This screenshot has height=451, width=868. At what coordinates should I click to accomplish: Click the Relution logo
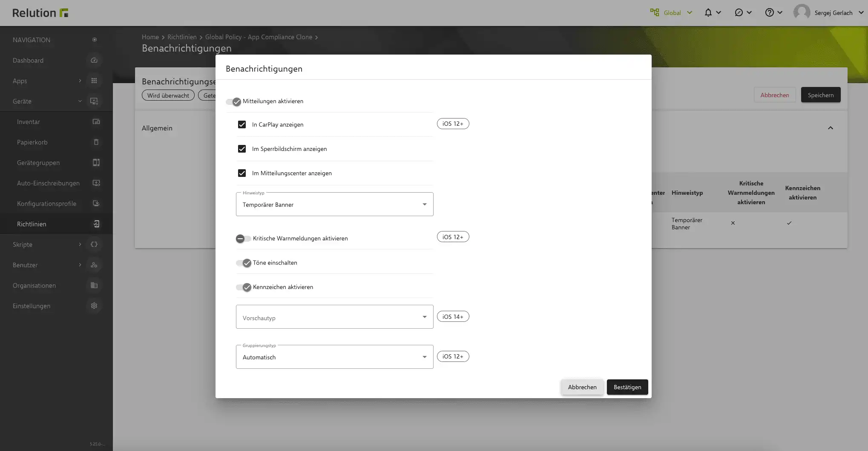coord(40,13)
